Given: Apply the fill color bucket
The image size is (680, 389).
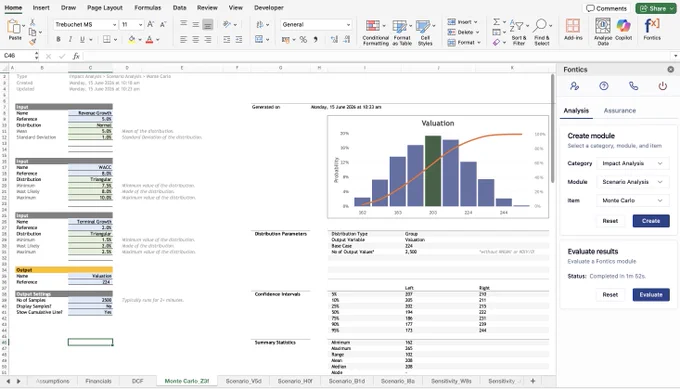Looking at the screenshot, I should (131, 39).
